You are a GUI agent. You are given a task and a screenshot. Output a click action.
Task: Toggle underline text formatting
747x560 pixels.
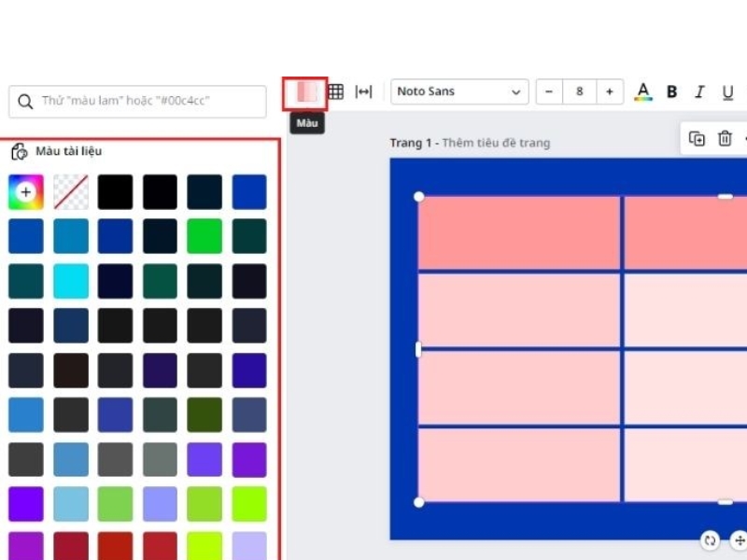point(727,91)
